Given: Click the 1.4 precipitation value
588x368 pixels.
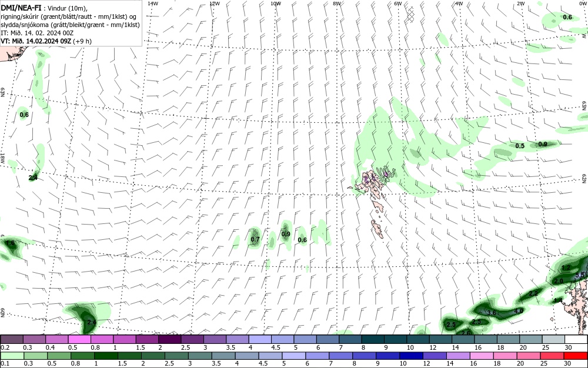Looking at the screenshot, I should (x=558, y=300).
